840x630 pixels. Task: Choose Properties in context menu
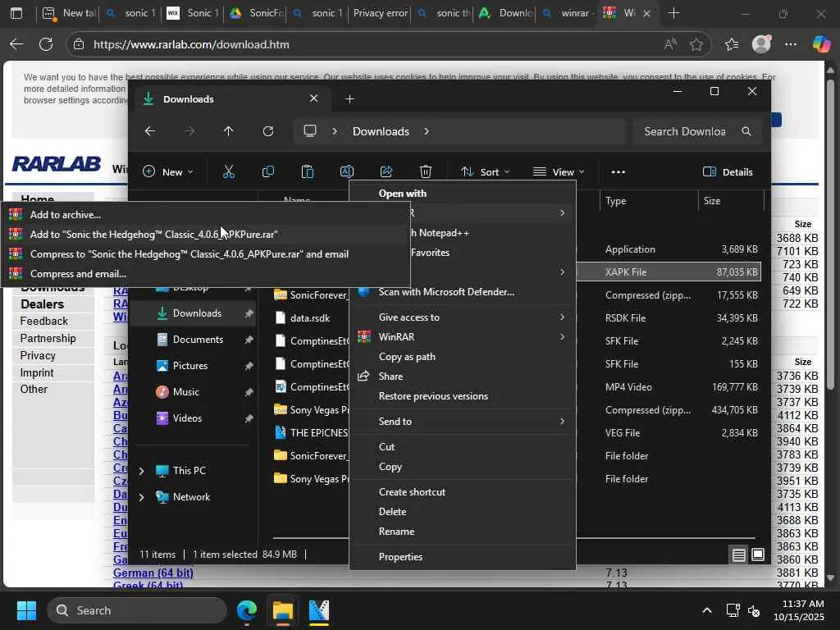(x=400, y=557)
